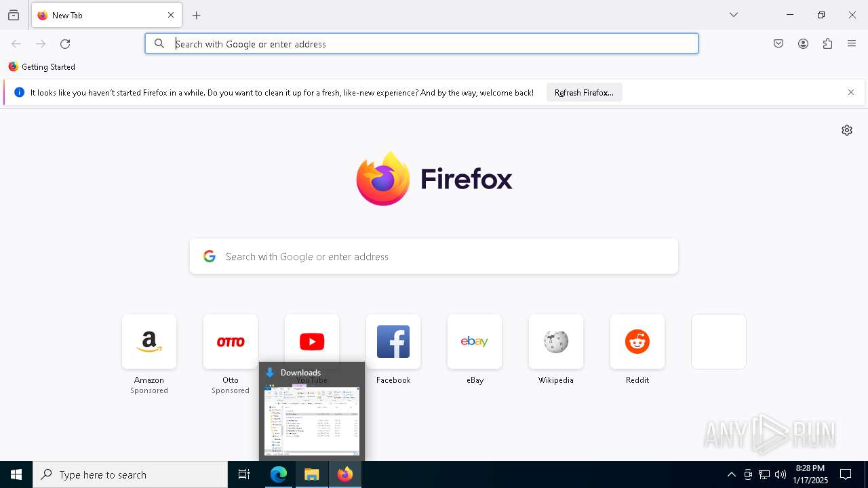Click the address bar magnifier icon

click(x=159, y=43)
